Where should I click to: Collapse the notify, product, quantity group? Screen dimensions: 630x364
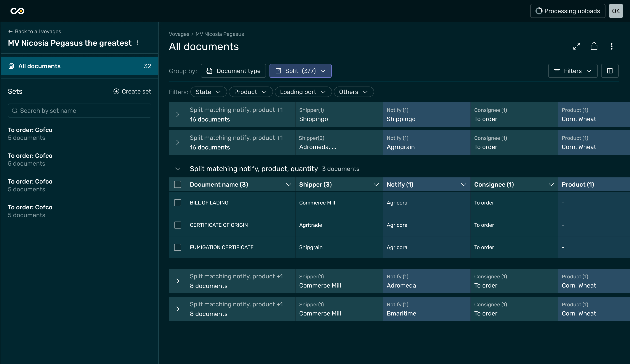(x=178, y=169)
